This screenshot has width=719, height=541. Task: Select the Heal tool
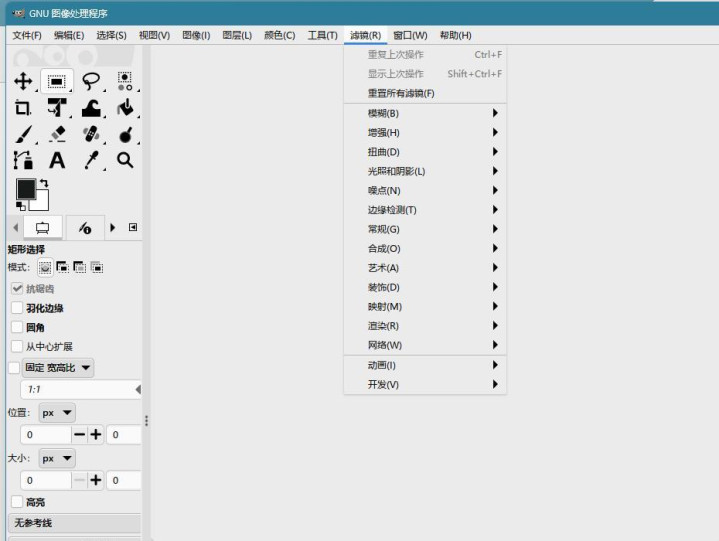click(x=91, y=135)
